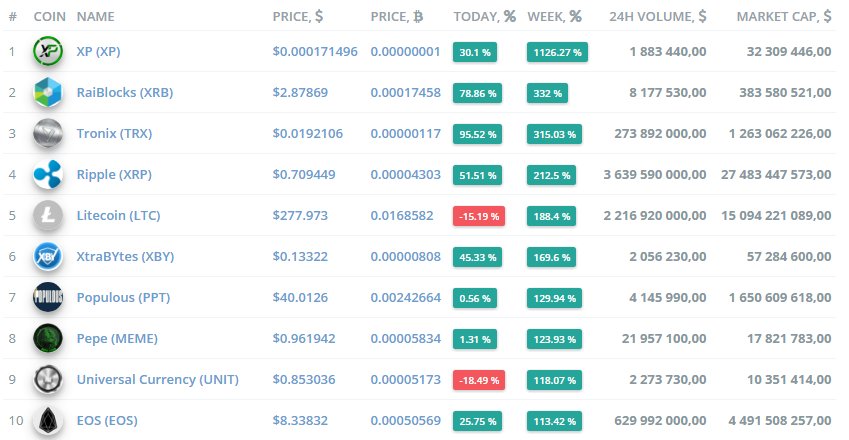Click the XtraBYtes logo icon

click(48, 257)
